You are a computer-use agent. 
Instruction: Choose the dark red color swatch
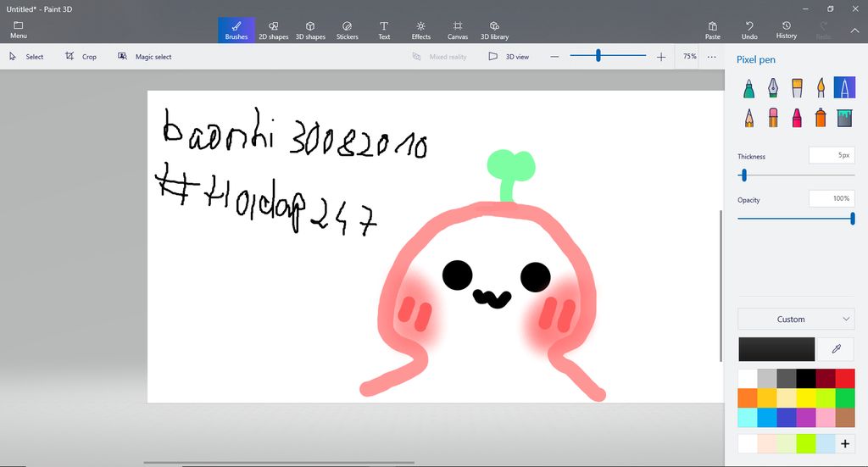click(x=826, y=379)
